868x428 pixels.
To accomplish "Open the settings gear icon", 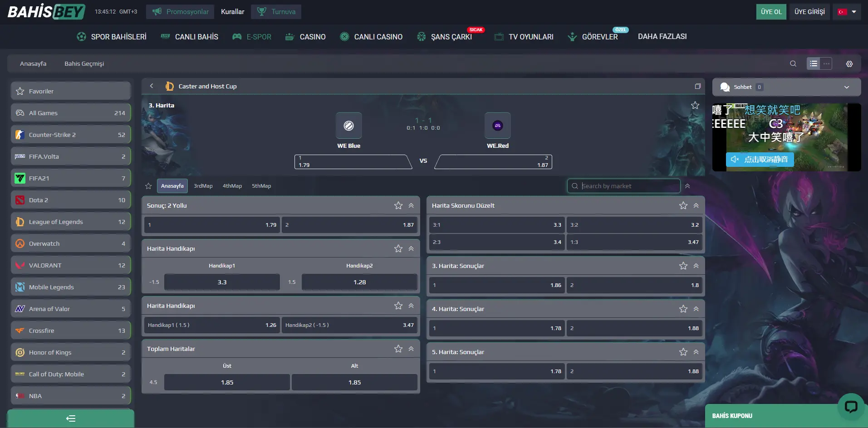I will [849, 64].
